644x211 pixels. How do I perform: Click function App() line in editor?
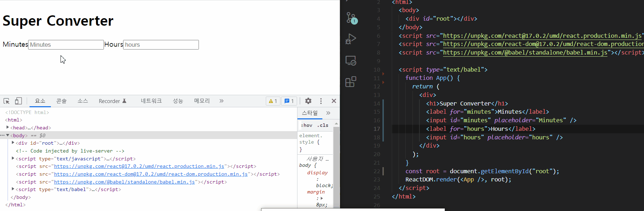(x=433, y=78)
